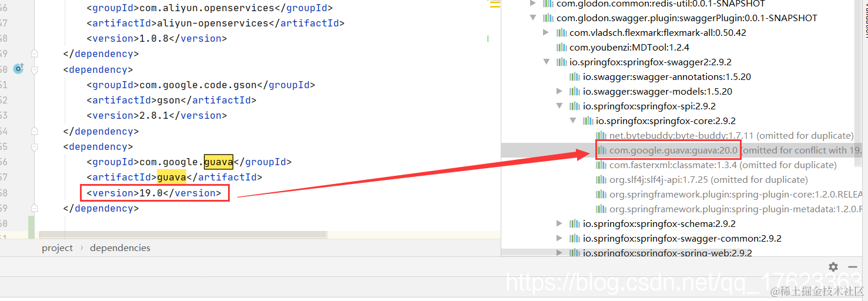The height and width of the screenshot is (301, 868).
Task: Click the library icon of springfox-spi:2.9.2
Action: (x=575, y=106)
